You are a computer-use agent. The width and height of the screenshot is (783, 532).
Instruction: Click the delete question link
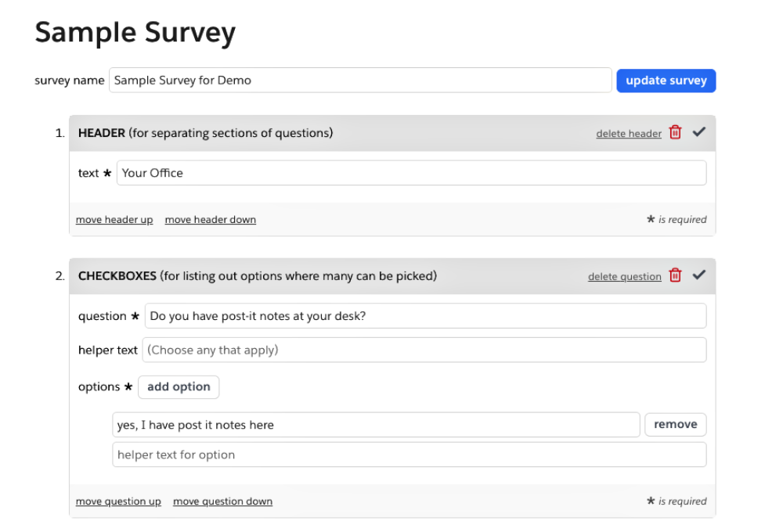point(624,276)
